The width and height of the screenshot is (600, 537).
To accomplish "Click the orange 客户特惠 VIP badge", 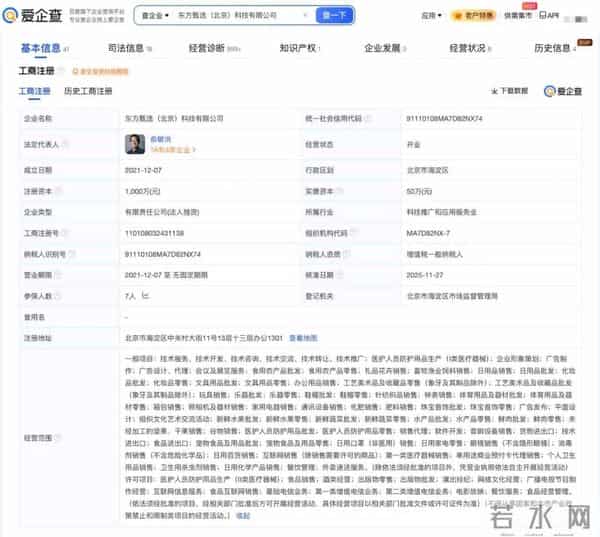I will pyautogui.click(x=474, y=15).
